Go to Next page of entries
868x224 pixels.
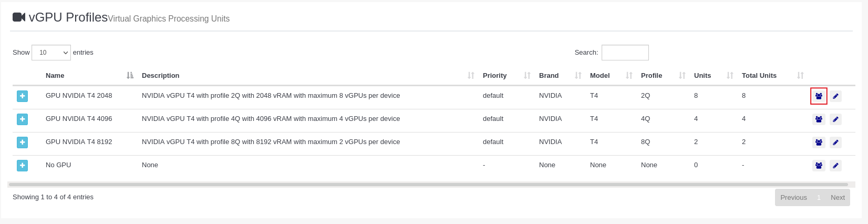click(838, 198)
